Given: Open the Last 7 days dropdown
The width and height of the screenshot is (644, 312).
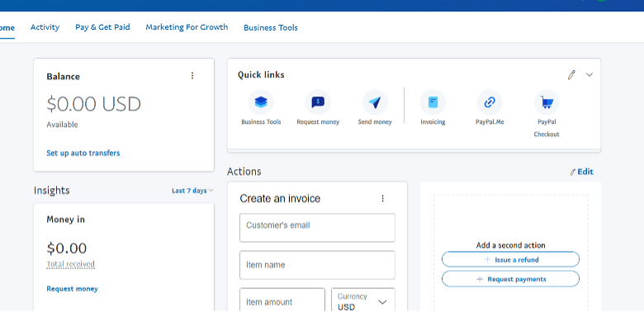Looking at the screenshot, I should coord(192,191).
